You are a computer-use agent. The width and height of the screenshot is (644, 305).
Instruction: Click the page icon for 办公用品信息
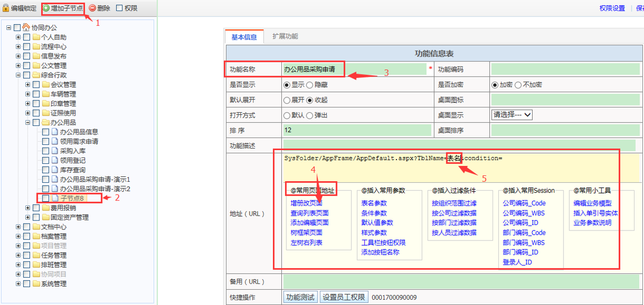55,132
